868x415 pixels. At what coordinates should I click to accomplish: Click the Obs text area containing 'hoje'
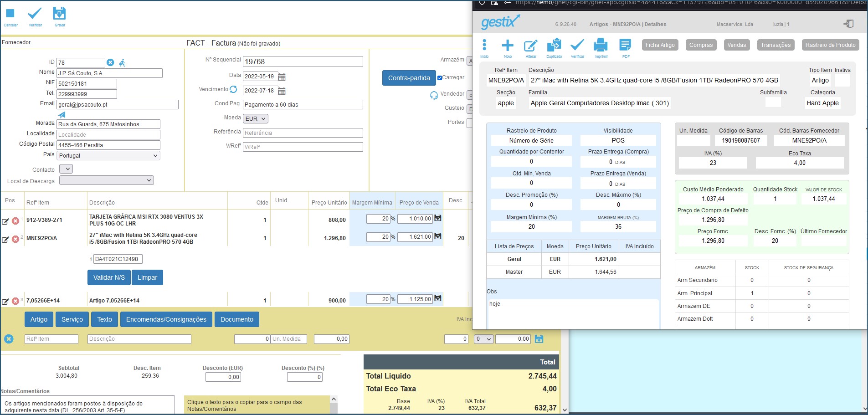(x=573, y=314)
